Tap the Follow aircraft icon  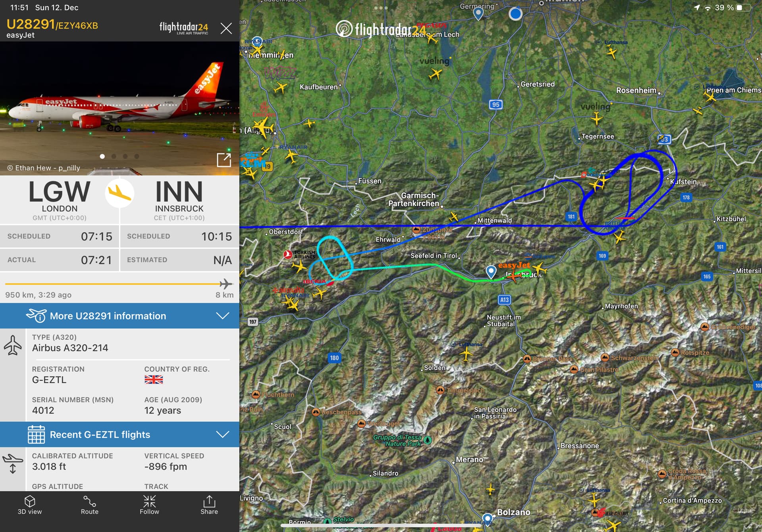(149, 505)
